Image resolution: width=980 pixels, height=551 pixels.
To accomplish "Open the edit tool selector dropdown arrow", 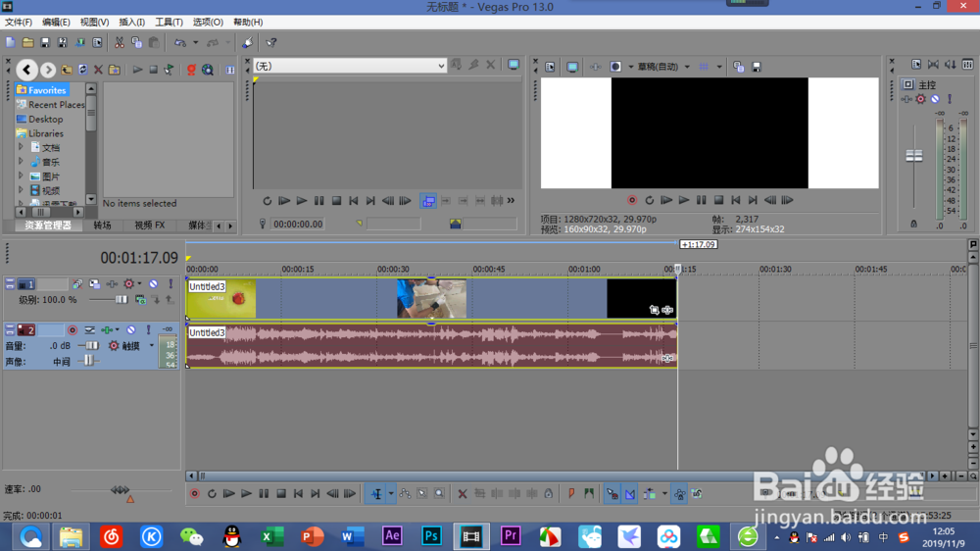I will (391, 493).
